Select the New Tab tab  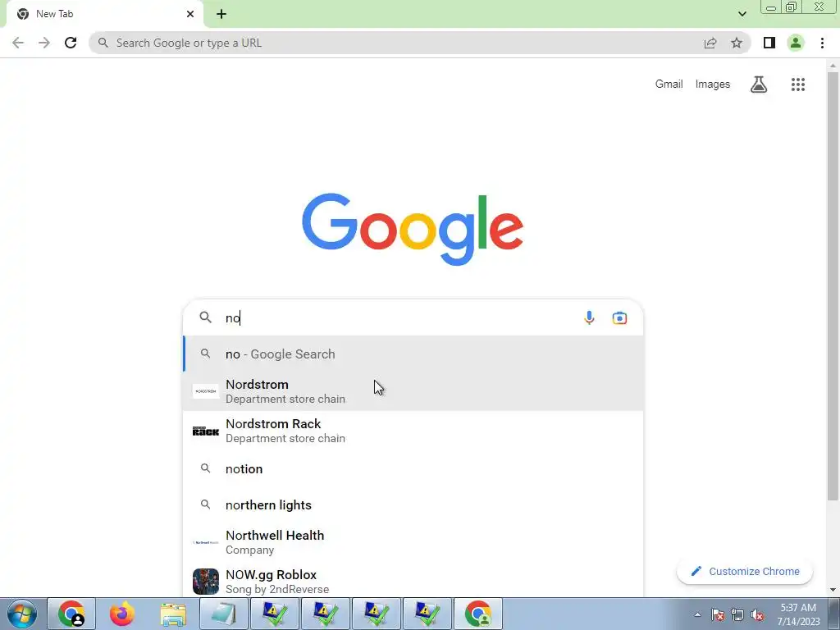(104, 14)
